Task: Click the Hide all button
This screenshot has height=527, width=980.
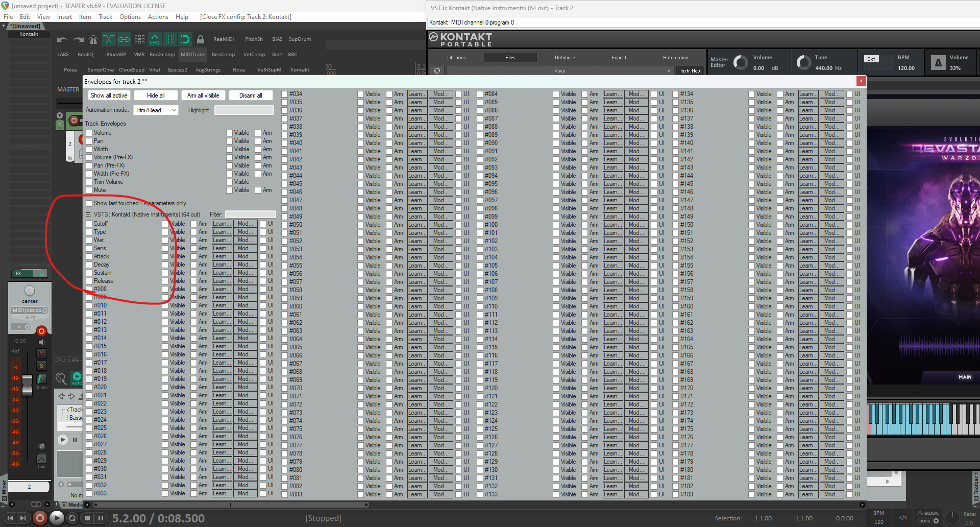Action: pyautogui.click(x=156, y=95)
